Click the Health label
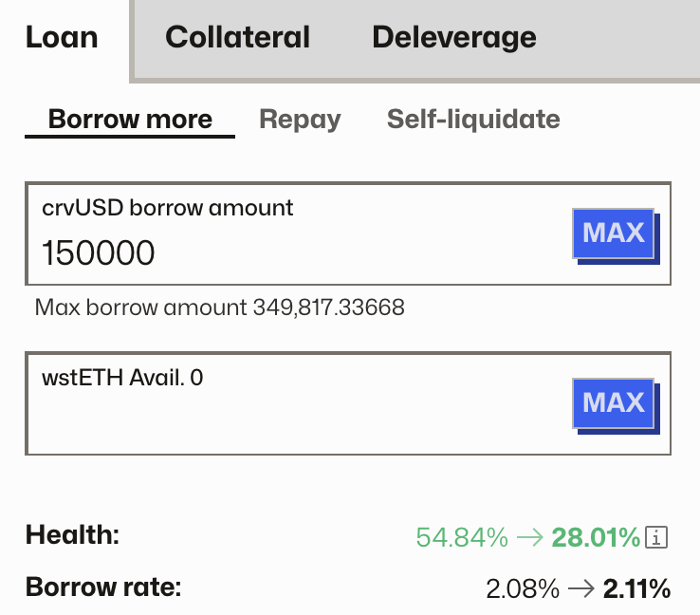Screen dimensions: 700x615 tap(73, 535)
